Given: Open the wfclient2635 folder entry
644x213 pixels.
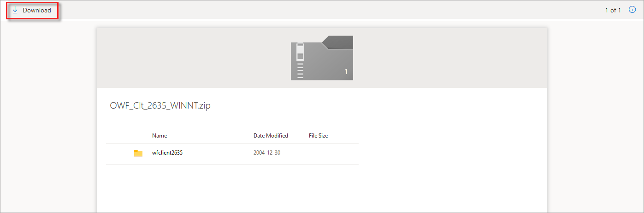Looking at the screenshot, I should coord(167,153).
